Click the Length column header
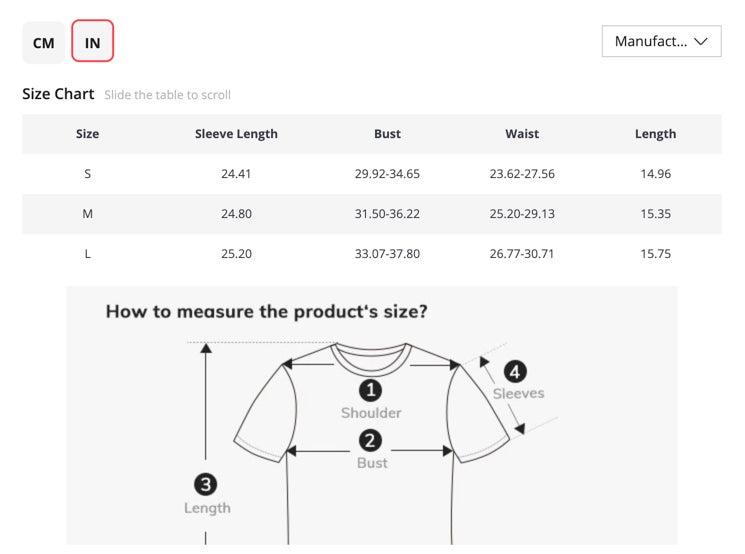 pyautogui.click(x=655, y=134)
